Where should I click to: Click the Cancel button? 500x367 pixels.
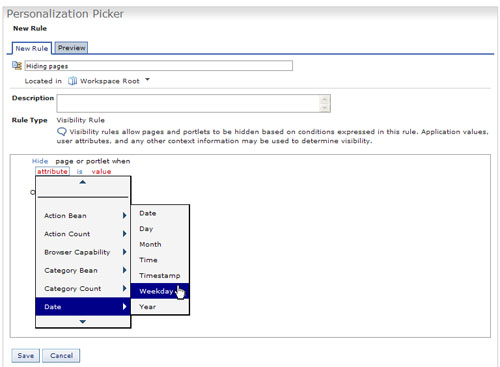tap(61, 356)
